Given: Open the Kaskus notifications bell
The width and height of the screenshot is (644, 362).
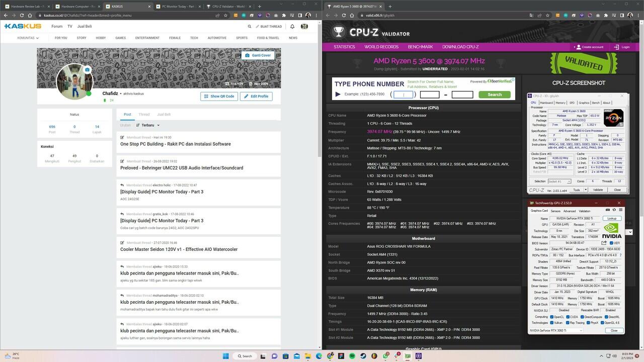Looking at the screenshot, I should point(292,26).
